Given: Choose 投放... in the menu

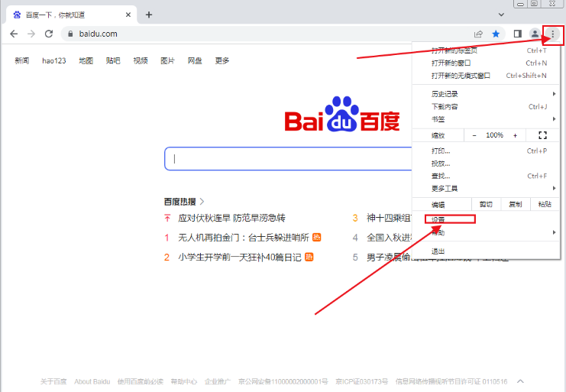Looking at the screenshot, I should [487, 164].
